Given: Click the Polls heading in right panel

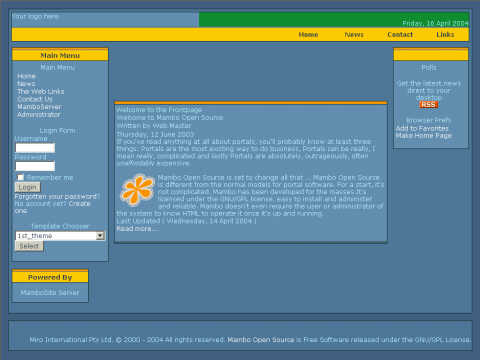Looking at the screenshot, I should tap(429, 68).
